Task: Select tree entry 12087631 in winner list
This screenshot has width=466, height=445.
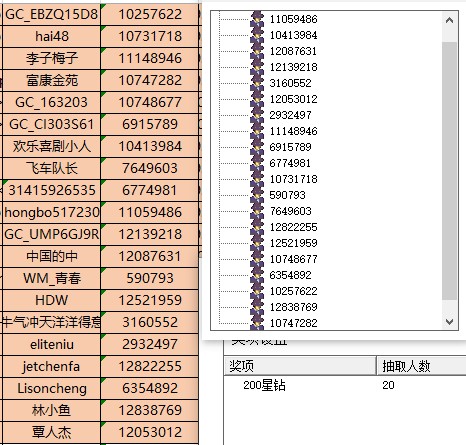Action: pyautogui.click(x=293, y=51)
